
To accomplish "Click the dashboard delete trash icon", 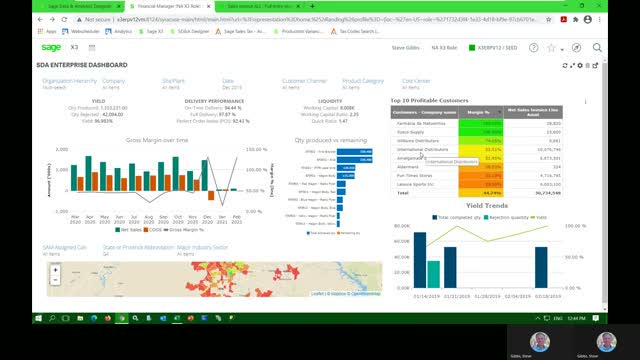I will (x=588, y=65).
